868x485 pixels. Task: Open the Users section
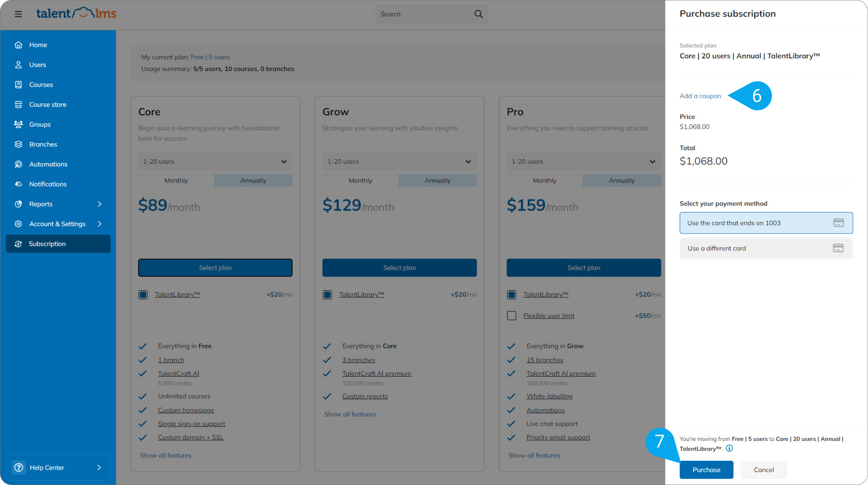[x=37, y=65]
